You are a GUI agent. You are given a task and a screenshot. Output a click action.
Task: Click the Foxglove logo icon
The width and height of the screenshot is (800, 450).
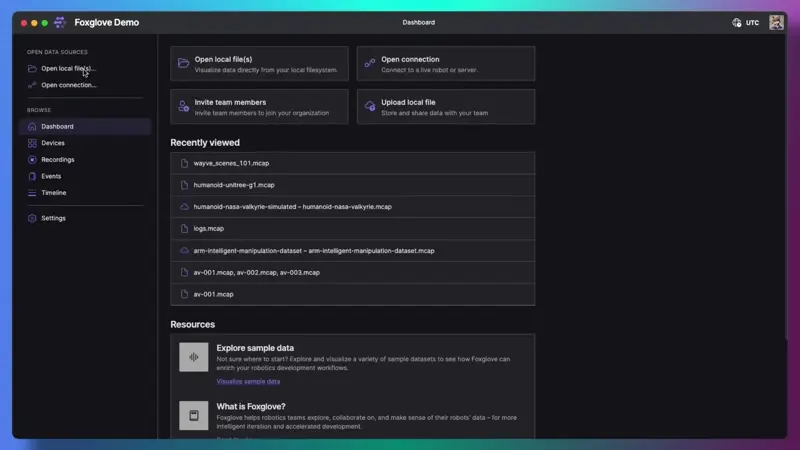(60, 22)
